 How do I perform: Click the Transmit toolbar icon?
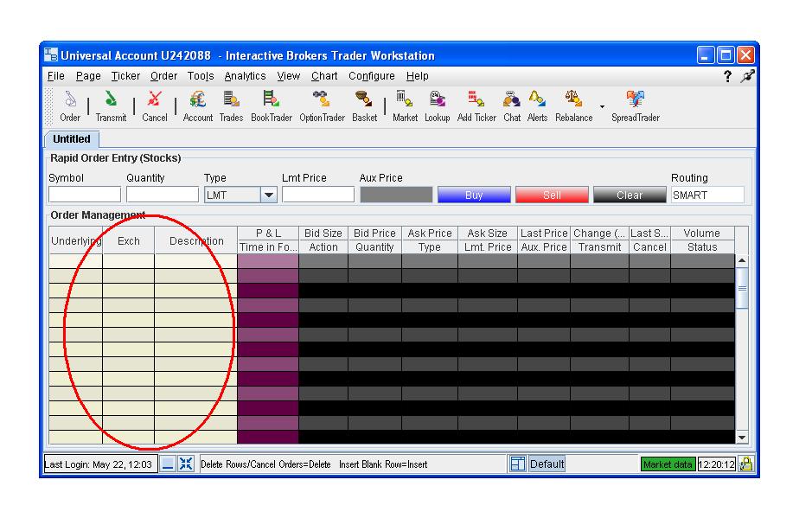(x=111, y=106)
